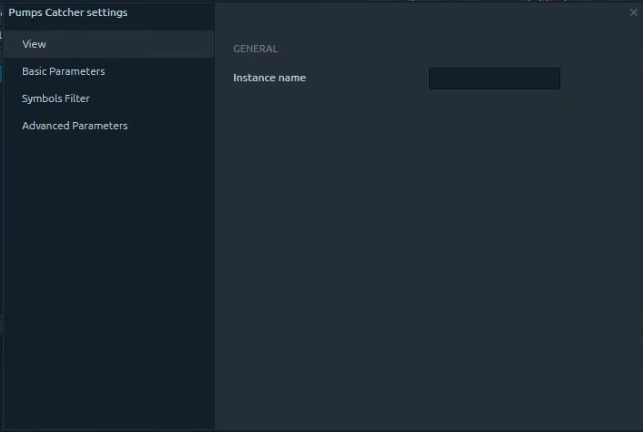Close the Pumps Catcher settings dialog
Screen dimensions: 643x432
point(633,13)
